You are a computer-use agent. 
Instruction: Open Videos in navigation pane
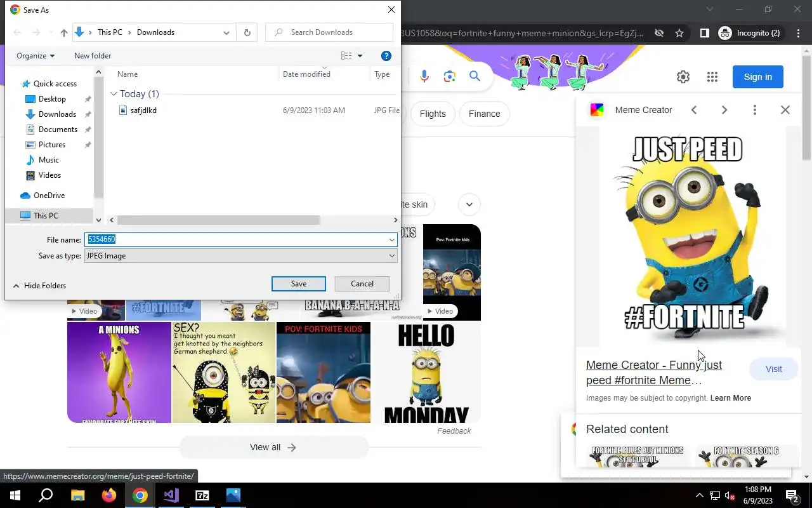(x=49, y=175)
